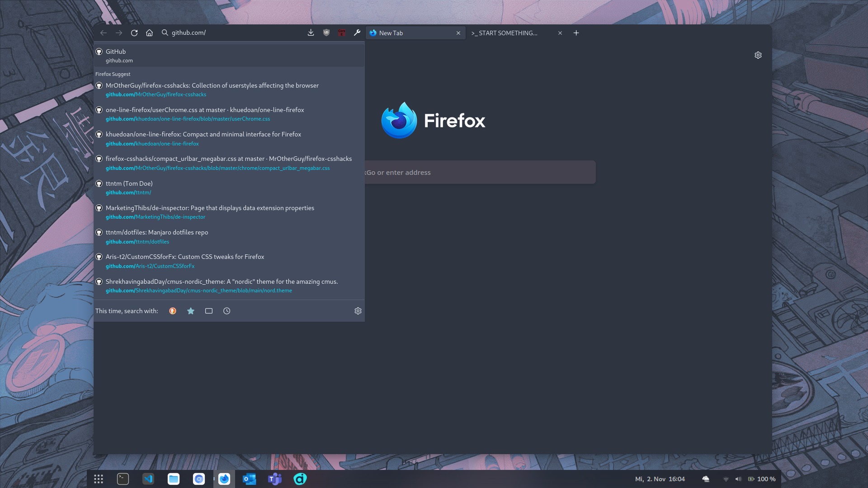
Task: Search open tabs one-off icon
Action: tap(209, 311)
